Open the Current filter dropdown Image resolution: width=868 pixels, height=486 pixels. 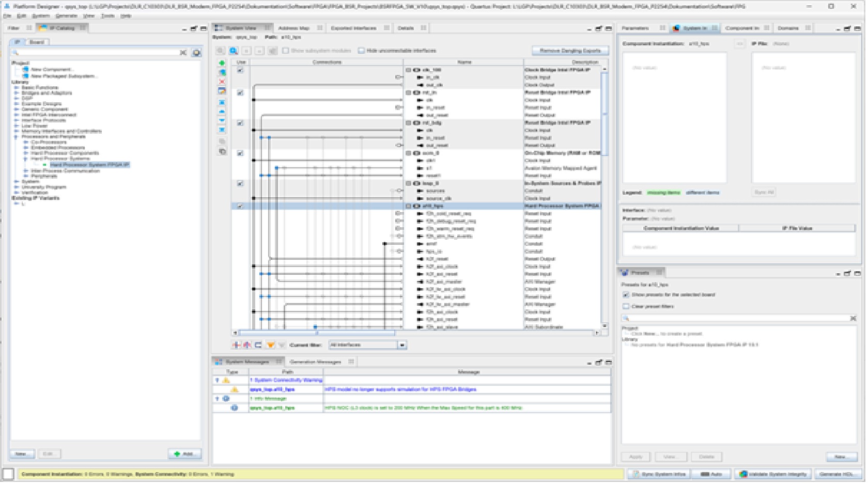point(402,345)
